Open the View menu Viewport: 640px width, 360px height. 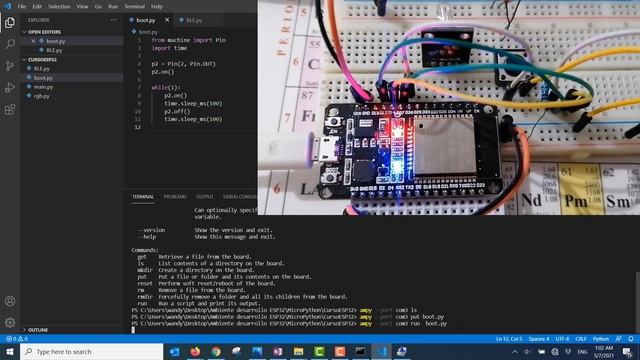tap(82, 6)
